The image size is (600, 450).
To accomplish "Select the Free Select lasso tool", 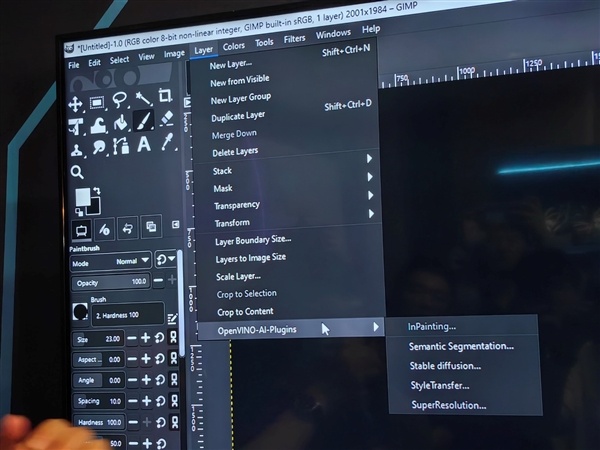I will click(120, 100).
